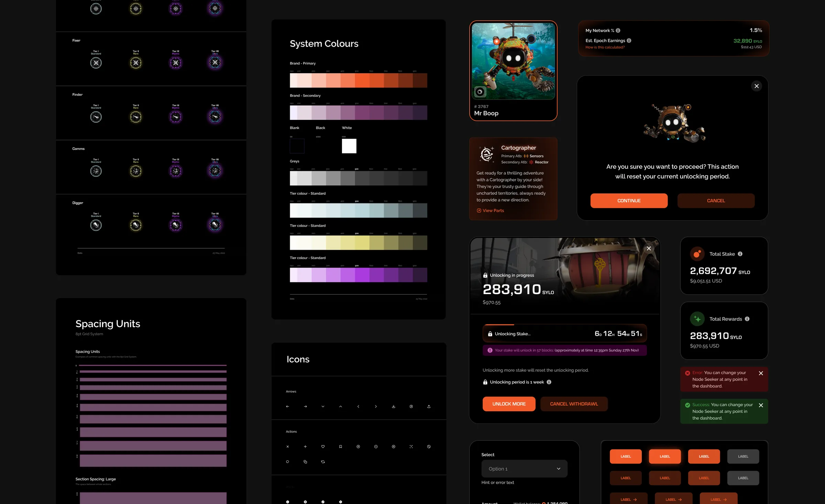Click the CANCEL button in the confirmation dialog
Viewport: 825px width, 504px height.
tap(716, 201)
